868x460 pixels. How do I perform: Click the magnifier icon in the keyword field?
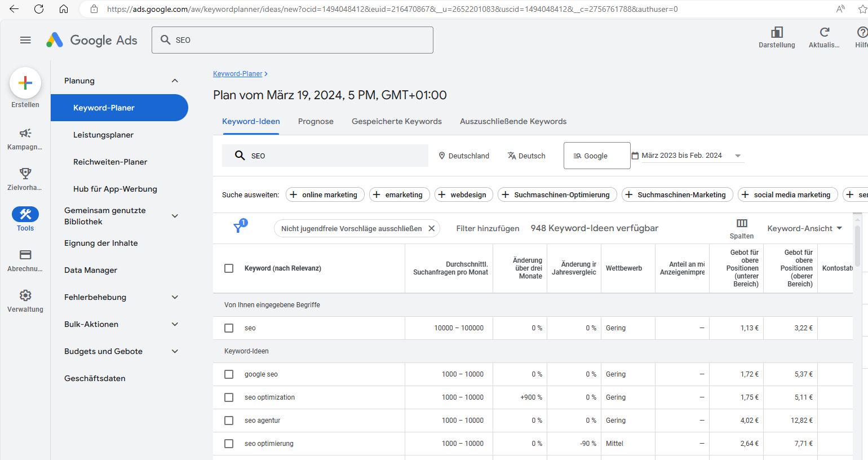(240, 156)
